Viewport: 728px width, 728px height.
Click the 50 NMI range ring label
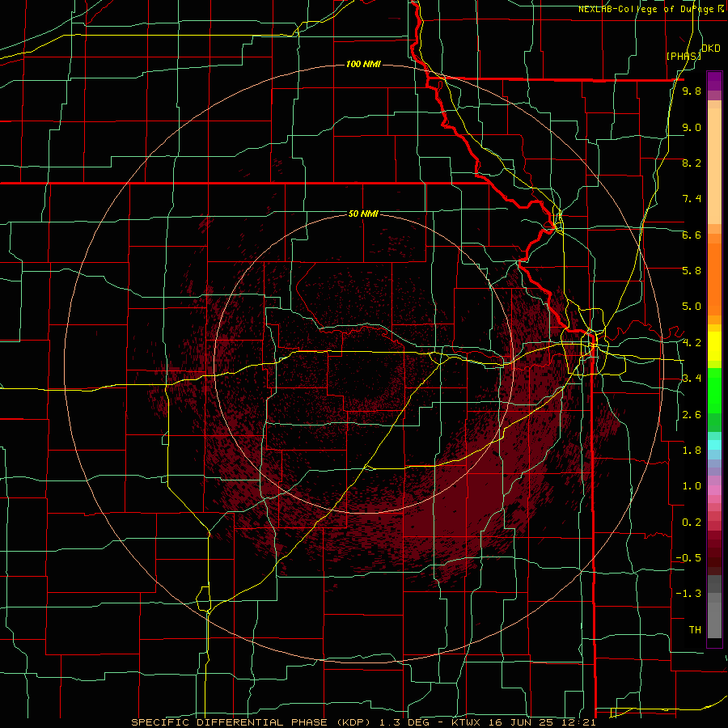363,214
